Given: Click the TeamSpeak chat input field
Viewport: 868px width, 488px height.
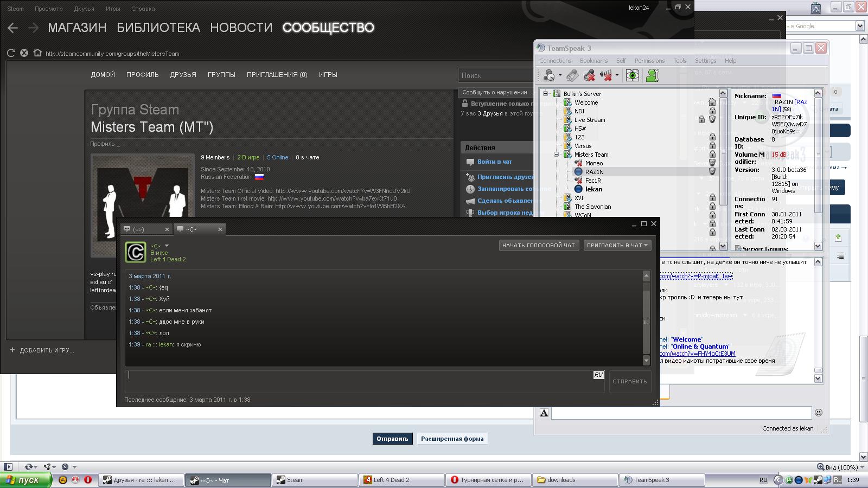Looking at the screenshot, I should (x=681, y=413).
